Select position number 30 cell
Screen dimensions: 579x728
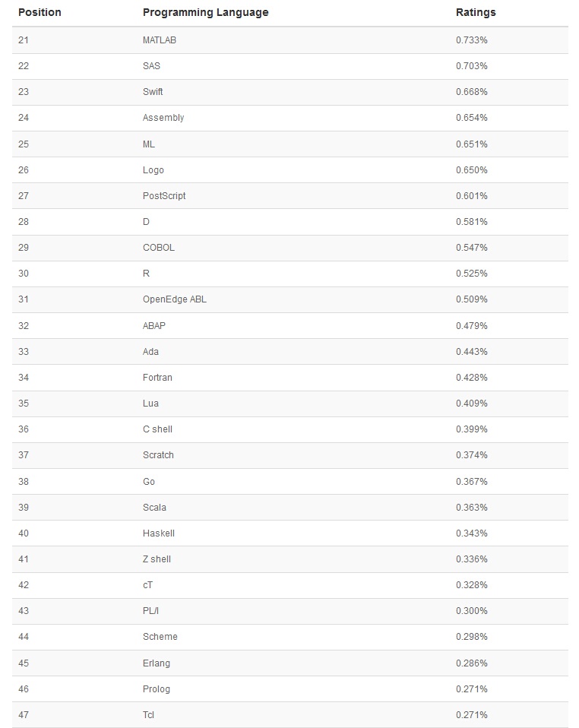tap(24, 274)
